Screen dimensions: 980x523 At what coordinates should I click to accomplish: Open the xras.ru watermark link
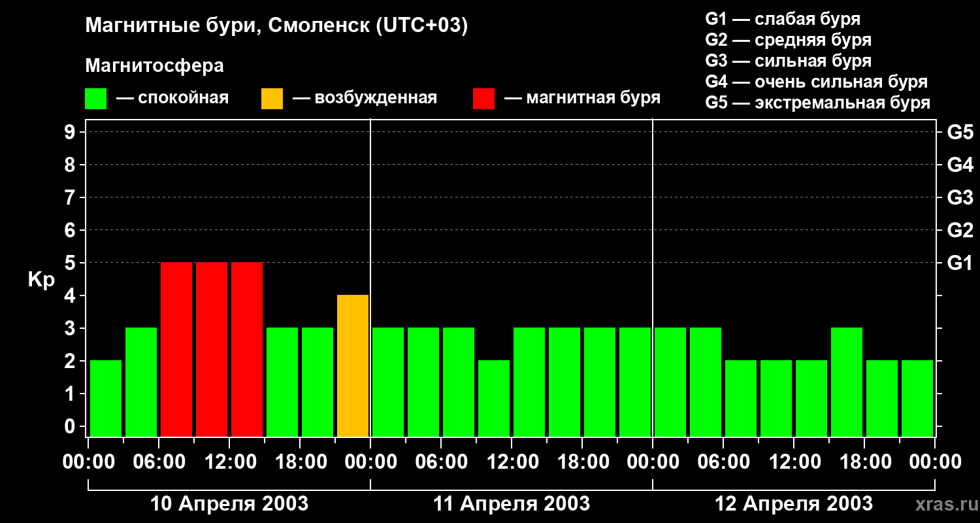[945, 504]
